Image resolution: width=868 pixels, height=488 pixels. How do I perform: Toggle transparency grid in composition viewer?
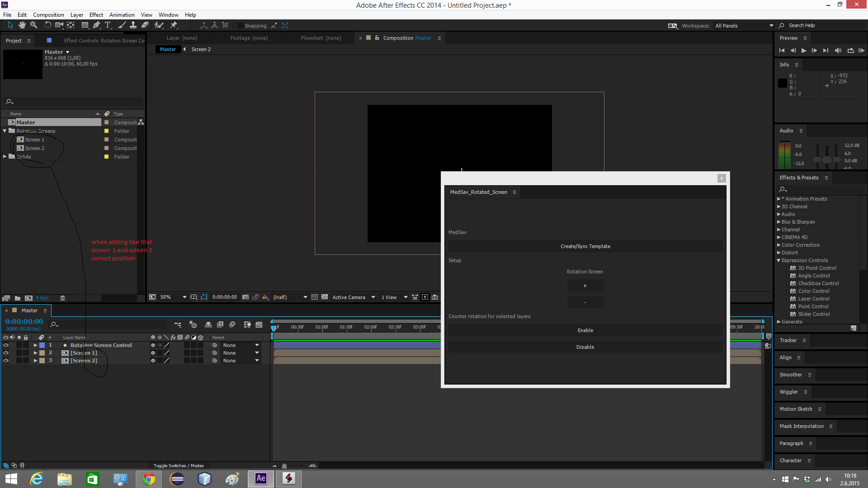coord(325,297)
